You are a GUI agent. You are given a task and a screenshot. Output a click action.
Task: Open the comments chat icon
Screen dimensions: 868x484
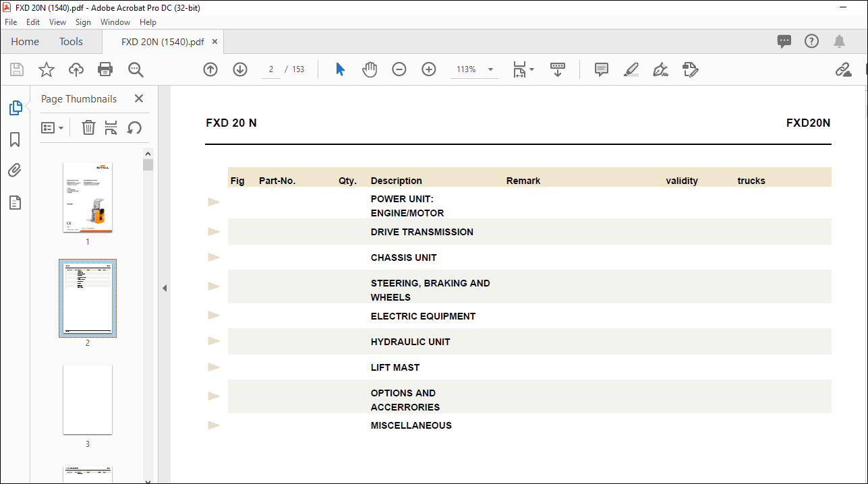pos(784,41)
